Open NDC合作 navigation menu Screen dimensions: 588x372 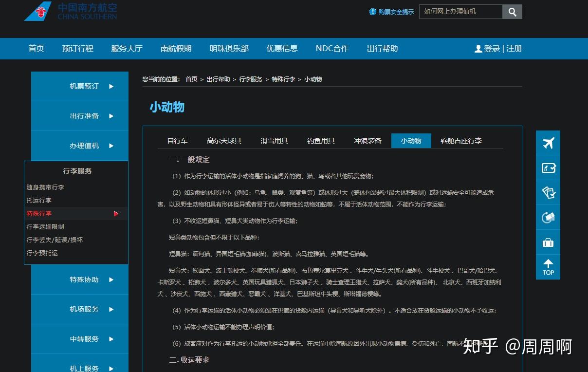pyautogui.click(x=332, y=49)
